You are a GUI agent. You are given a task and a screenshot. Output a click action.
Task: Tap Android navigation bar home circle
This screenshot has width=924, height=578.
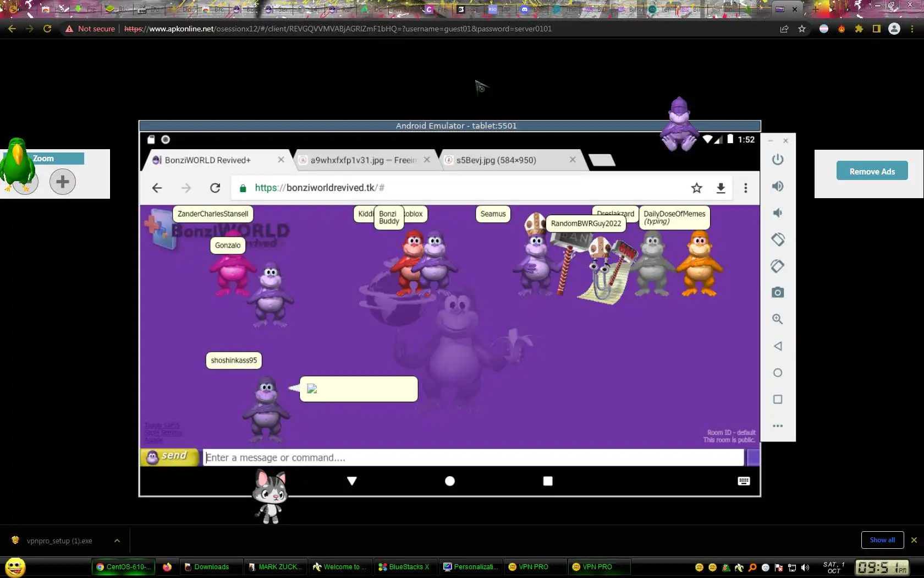[x=450, y=481]
